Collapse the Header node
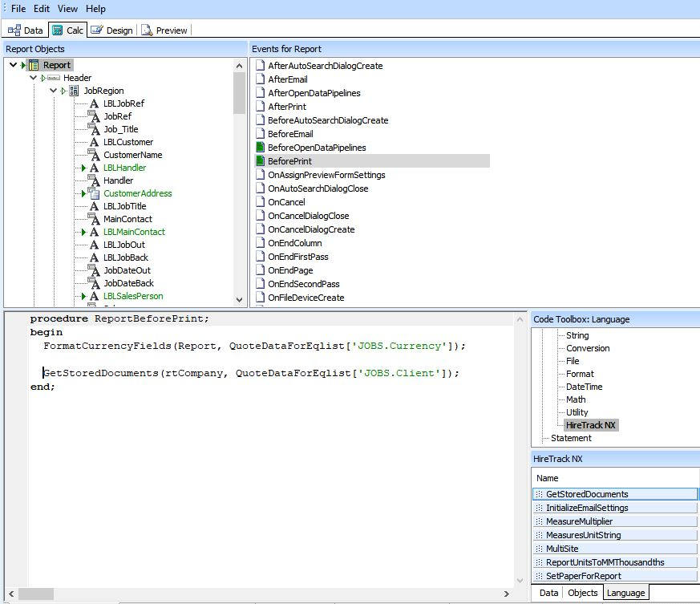The image size is (700, 604). (x=34, y=78)
